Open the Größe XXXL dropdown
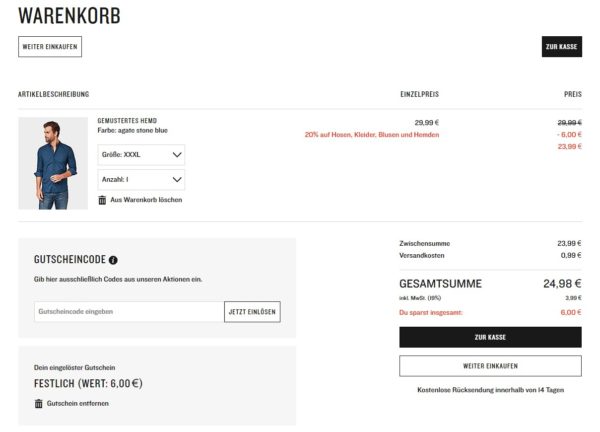Screen dimensions: 600x432 click(x=141, y=155)
